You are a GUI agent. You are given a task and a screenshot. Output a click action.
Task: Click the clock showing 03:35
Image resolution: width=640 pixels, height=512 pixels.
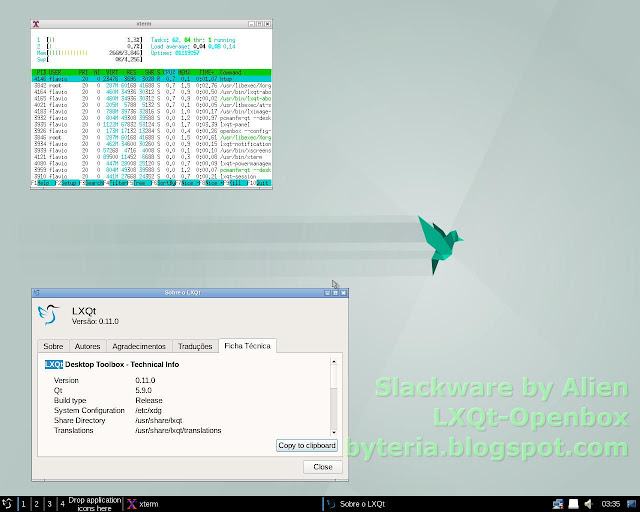[611, 504]
